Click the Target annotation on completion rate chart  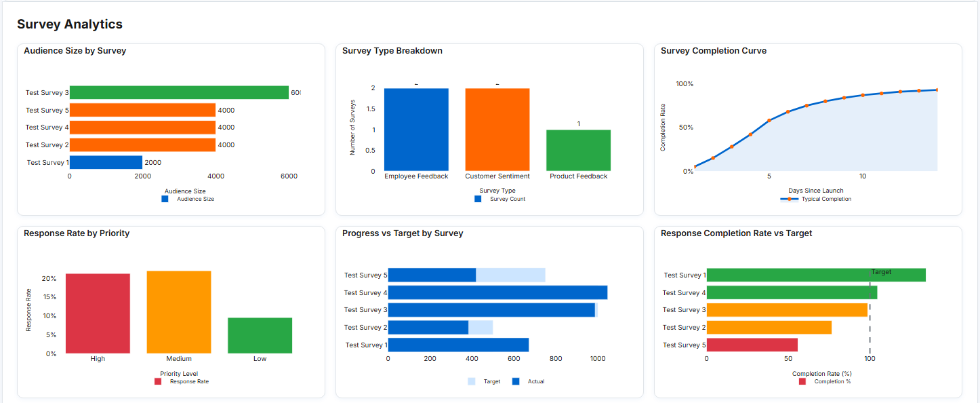881,272
